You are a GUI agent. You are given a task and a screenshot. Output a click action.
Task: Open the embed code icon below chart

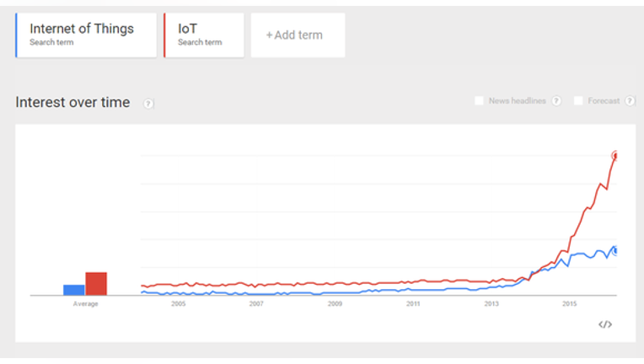tap(605, 324)
